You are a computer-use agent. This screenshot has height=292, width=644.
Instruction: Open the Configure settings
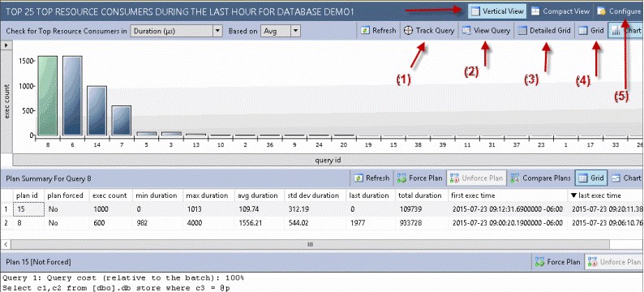tap(619, 11)
